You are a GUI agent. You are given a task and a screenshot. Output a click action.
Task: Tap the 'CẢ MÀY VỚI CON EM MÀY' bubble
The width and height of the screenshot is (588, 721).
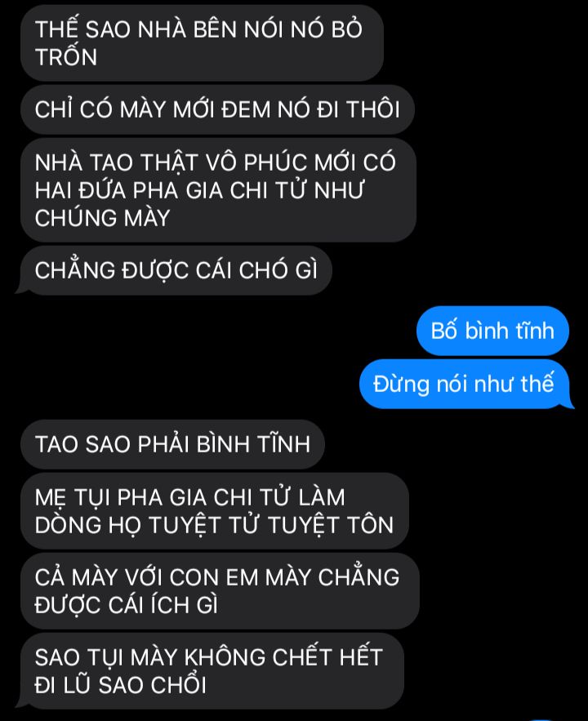220,591
